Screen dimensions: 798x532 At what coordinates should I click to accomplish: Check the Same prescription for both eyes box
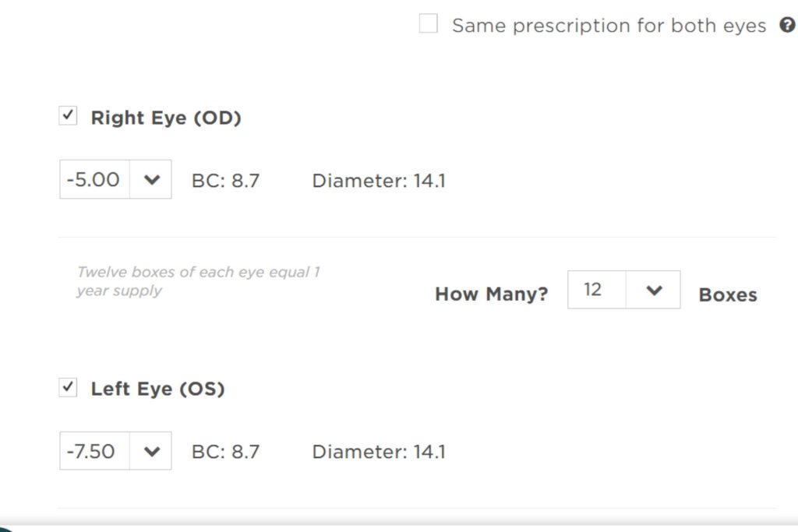(x=427, y=24)
